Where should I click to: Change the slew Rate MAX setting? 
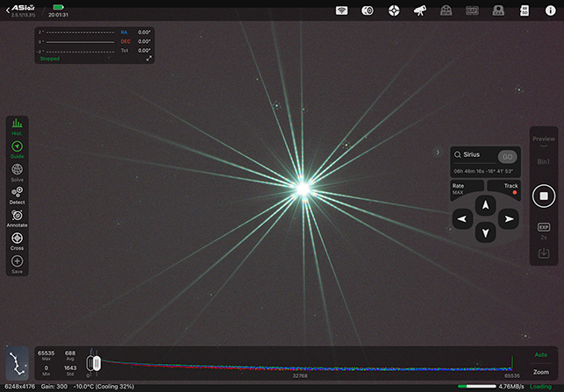[460, 189]
